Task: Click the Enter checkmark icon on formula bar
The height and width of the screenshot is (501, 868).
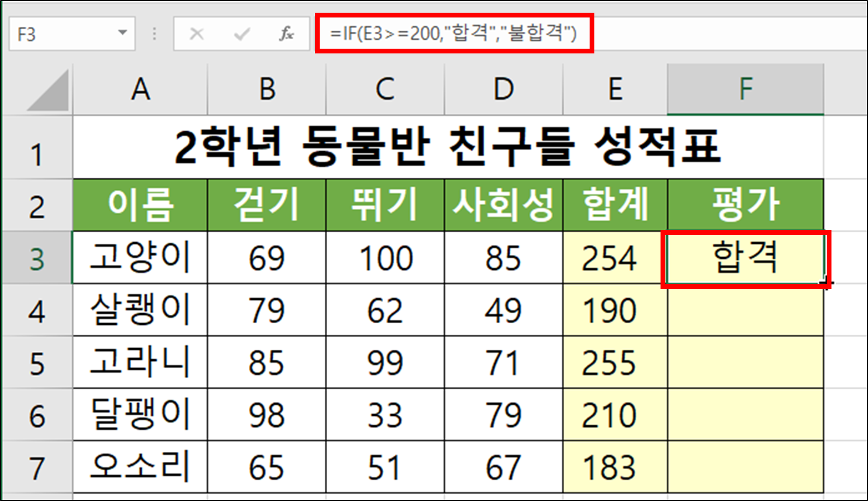Action: 242,33
